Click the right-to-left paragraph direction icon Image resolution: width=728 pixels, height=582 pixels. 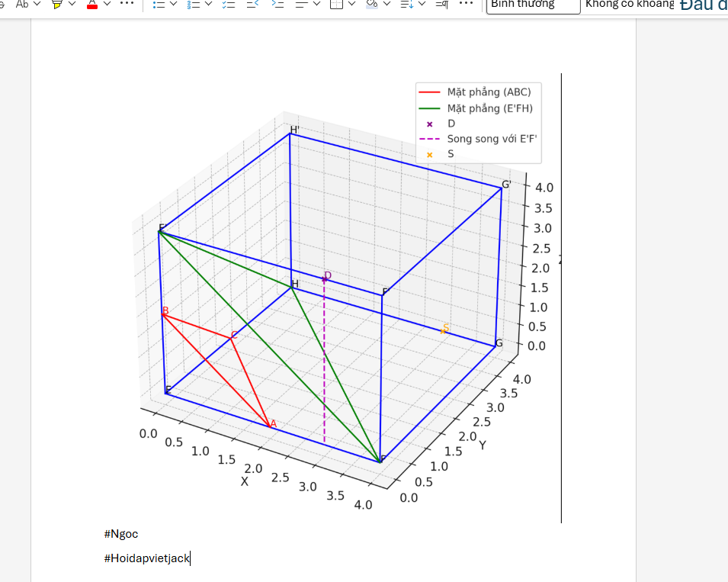(x=441, y=4)
